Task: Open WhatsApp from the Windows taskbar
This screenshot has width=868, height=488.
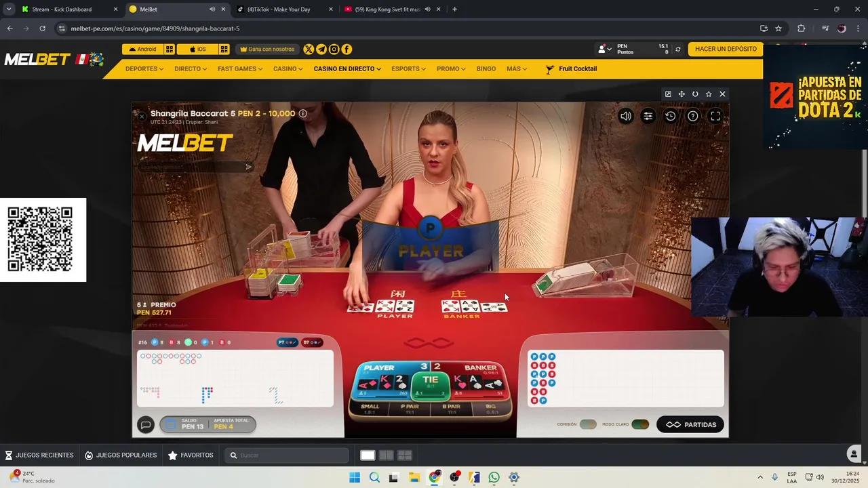Action: click(494, 477)
